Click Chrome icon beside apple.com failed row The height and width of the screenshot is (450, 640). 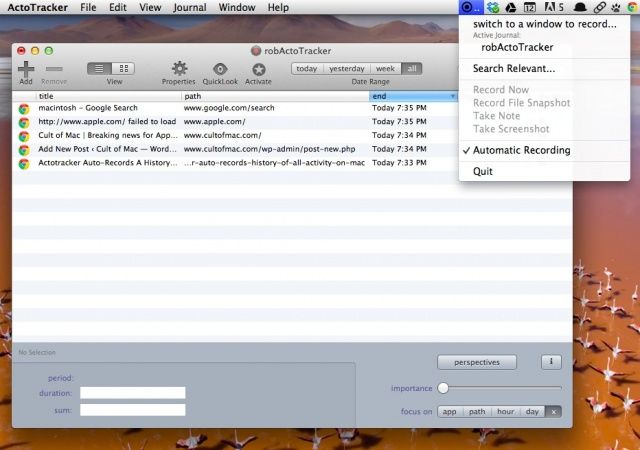(x=24, y=122)
